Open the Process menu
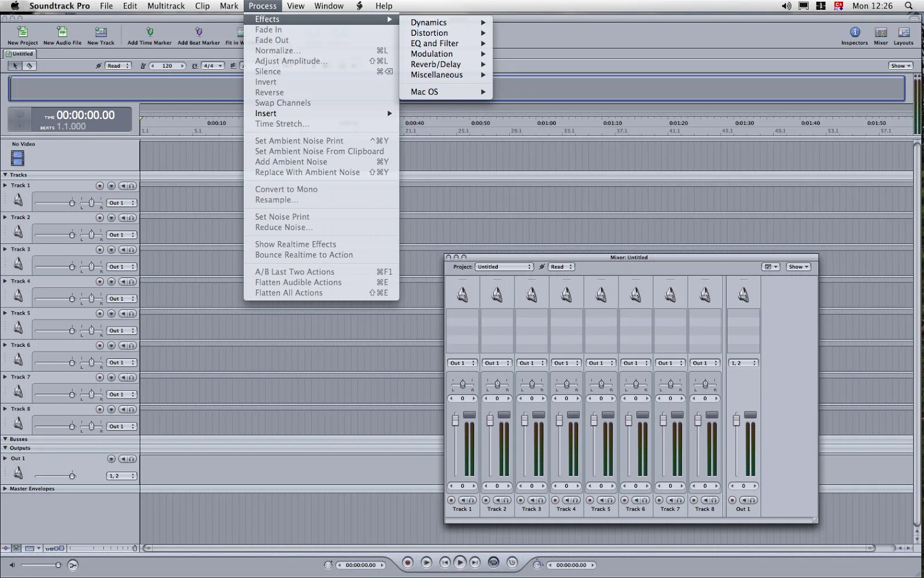Image resolution: width=924 pixels, height=578 pixels. coord(263,6)
